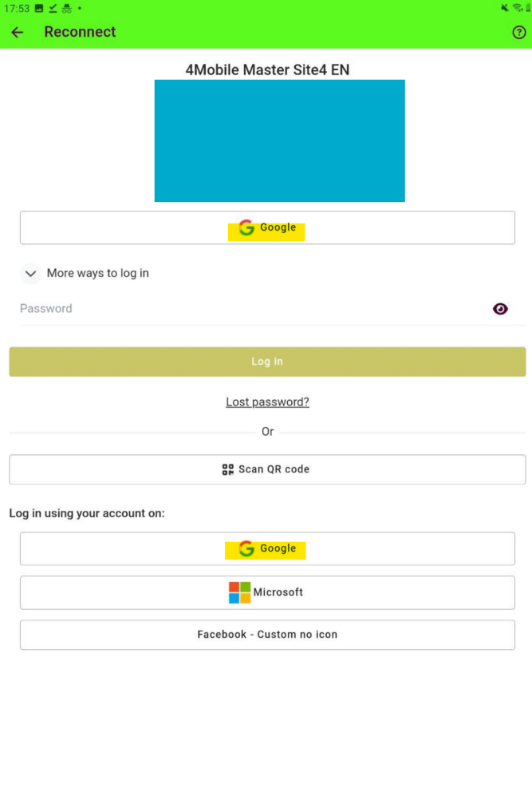
Task: Tap Scan QR code button
Action: point(267,469)
